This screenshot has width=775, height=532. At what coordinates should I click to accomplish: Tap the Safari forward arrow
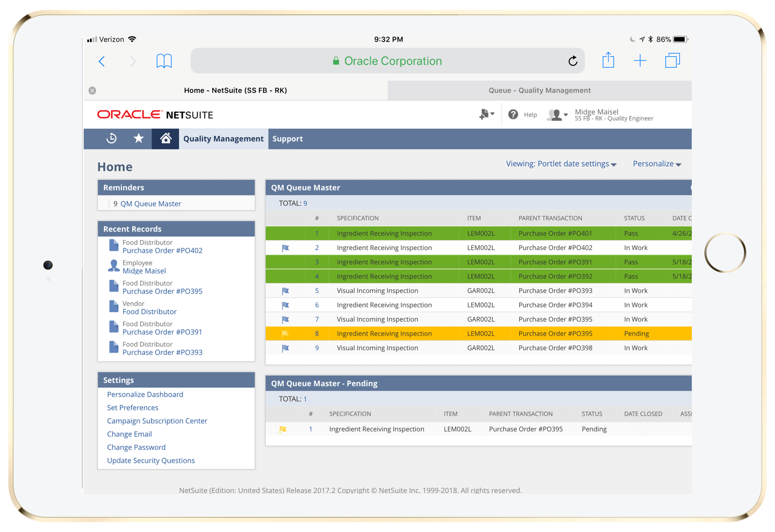tap(133, 61)
